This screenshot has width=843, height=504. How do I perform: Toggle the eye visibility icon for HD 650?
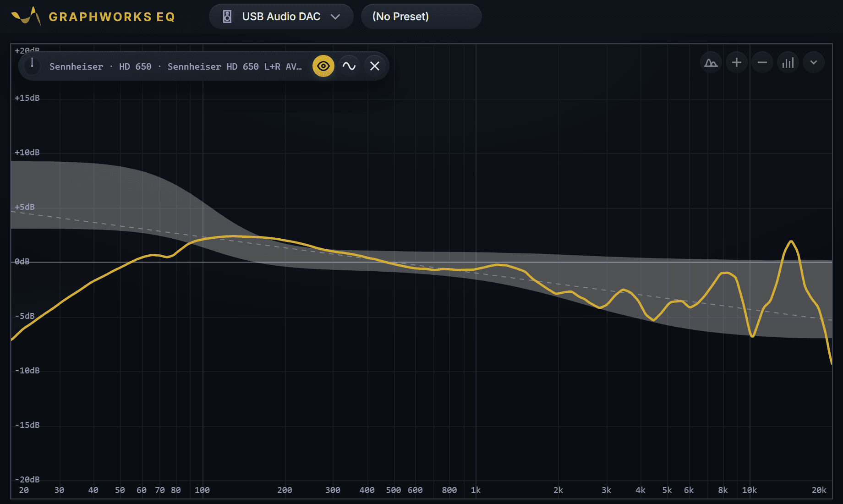323,66
